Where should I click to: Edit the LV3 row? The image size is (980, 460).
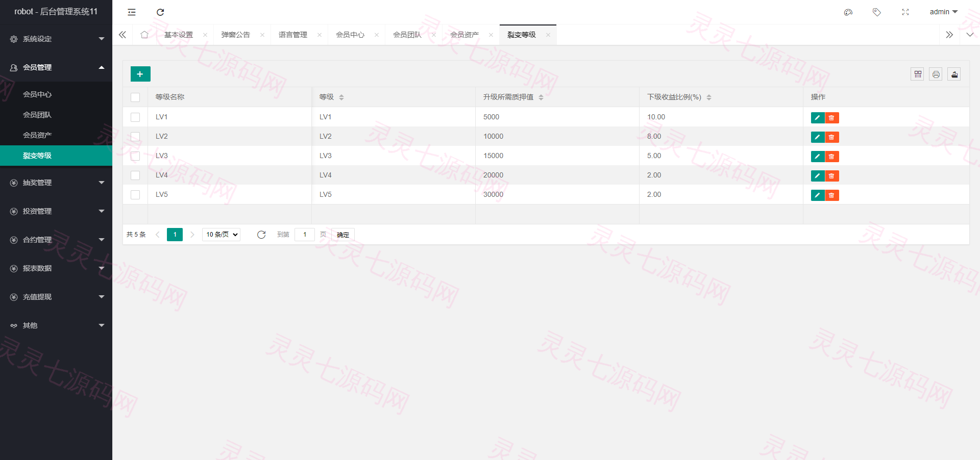click(818, 157)
